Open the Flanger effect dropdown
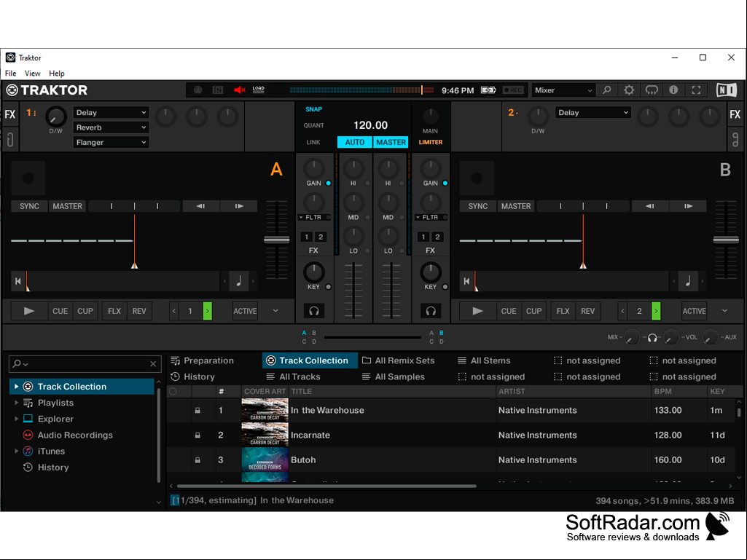 111,143
